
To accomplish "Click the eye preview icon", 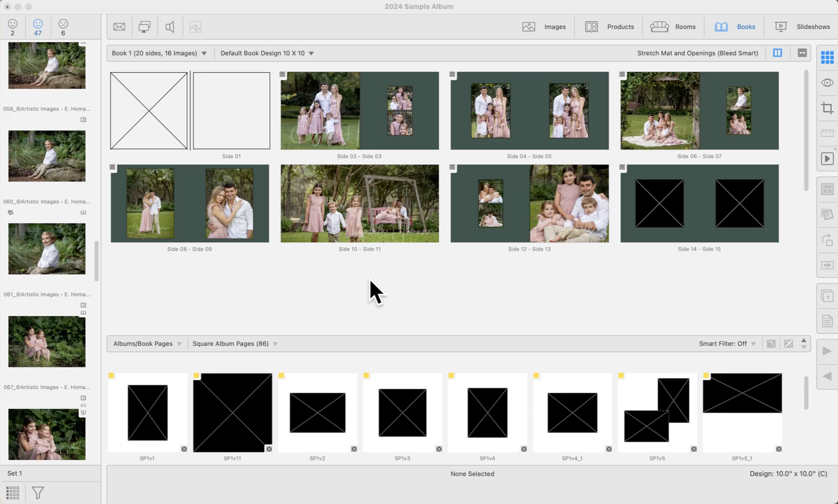I will (827, 83).
